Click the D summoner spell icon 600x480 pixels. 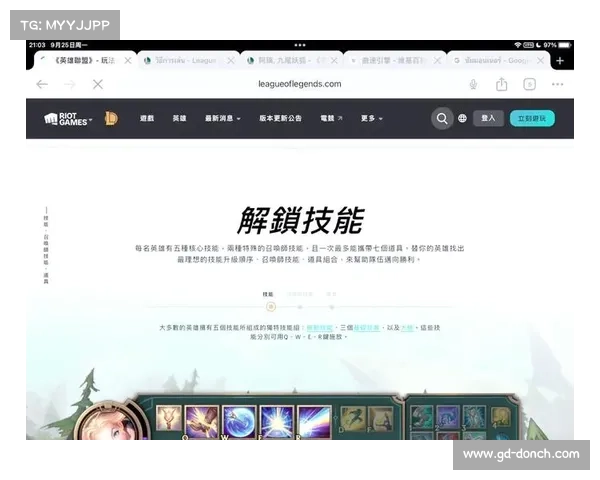pos(352,420)
